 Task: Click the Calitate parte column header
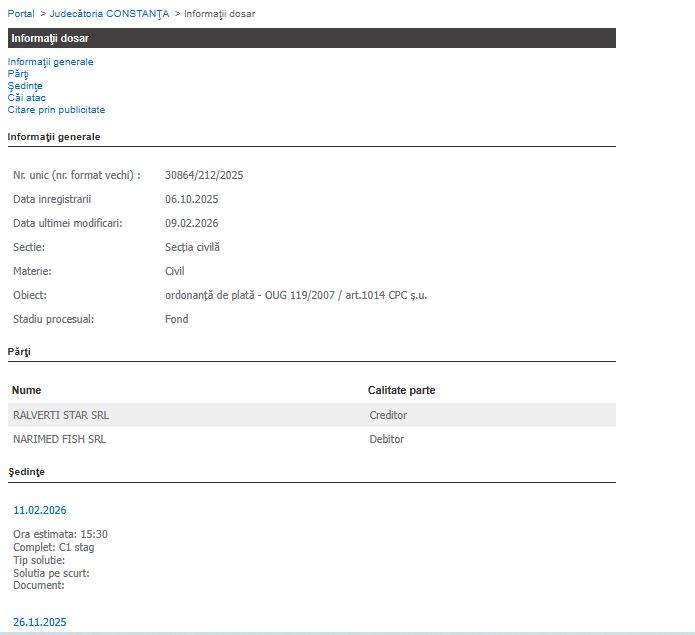[x=401, y=390]
